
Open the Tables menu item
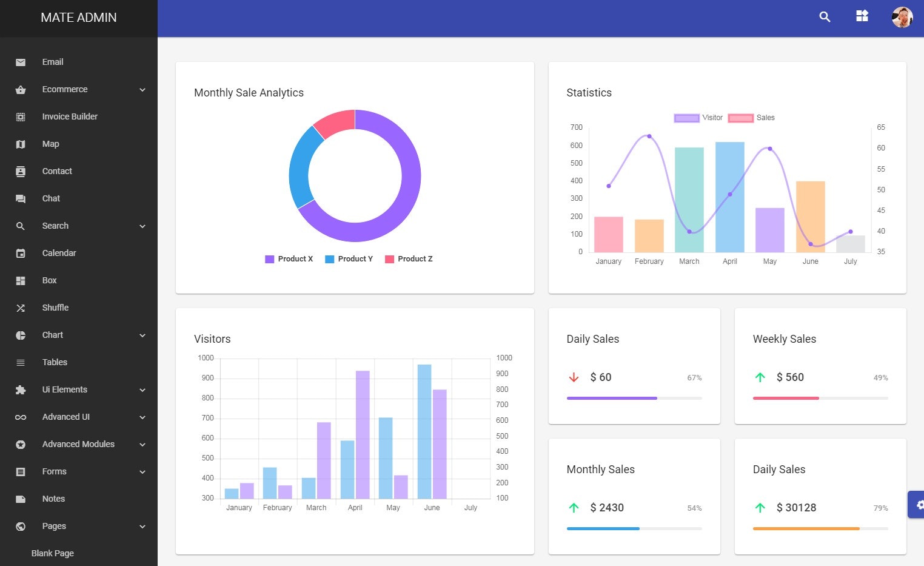pyautogui.click(x=79, y=362)
